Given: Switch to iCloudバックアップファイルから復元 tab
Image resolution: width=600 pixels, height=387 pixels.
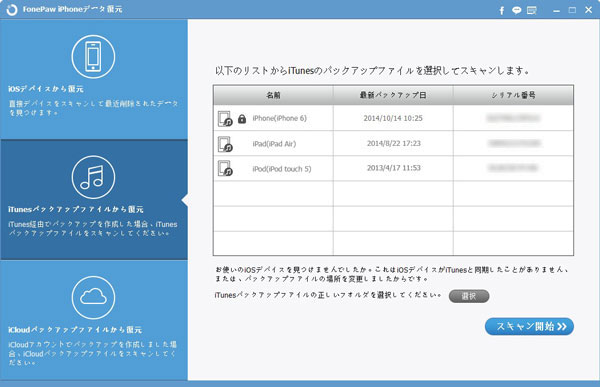Looking at the screenshot, I should click(94, 320).
